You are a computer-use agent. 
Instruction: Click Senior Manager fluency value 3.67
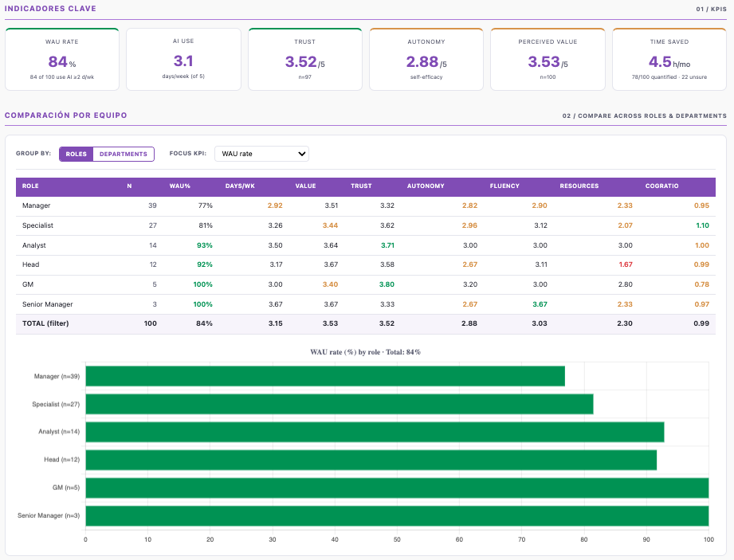point(540,304)
